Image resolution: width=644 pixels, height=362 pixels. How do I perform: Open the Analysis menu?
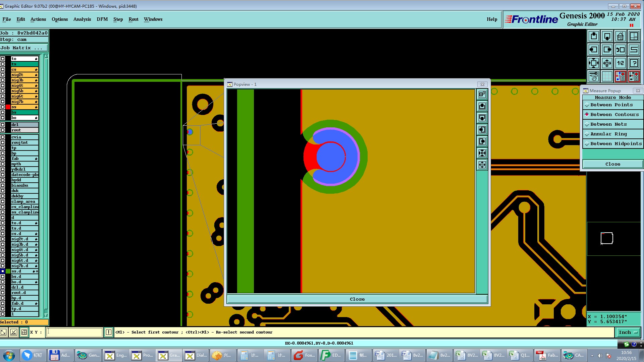click(82, 19)
